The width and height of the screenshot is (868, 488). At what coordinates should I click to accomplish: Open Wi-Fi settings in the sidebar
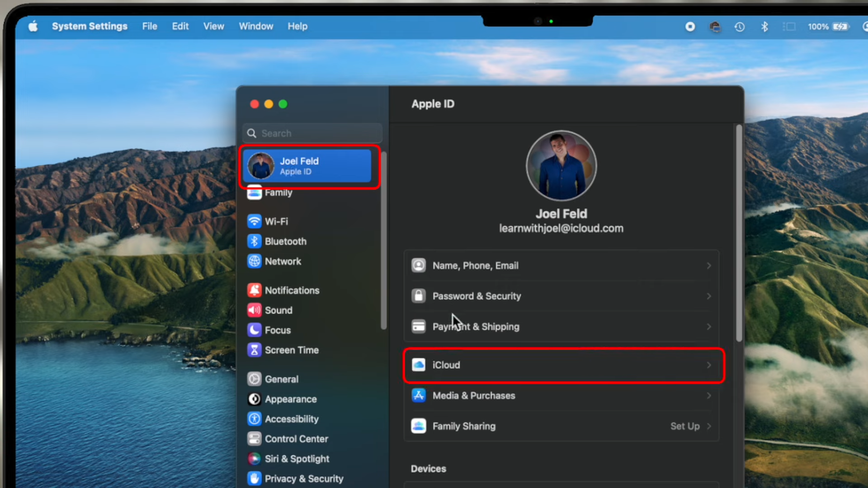pyautogui.click(x=277, y=221)
